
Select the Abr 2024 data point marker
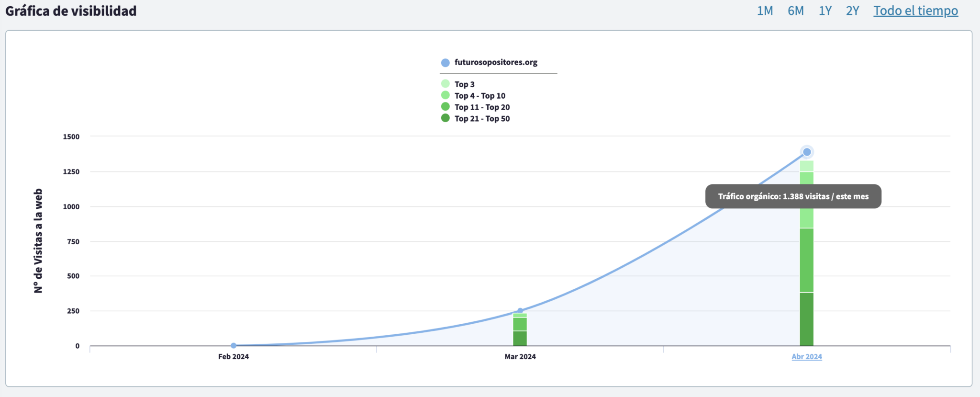point(807,152)
